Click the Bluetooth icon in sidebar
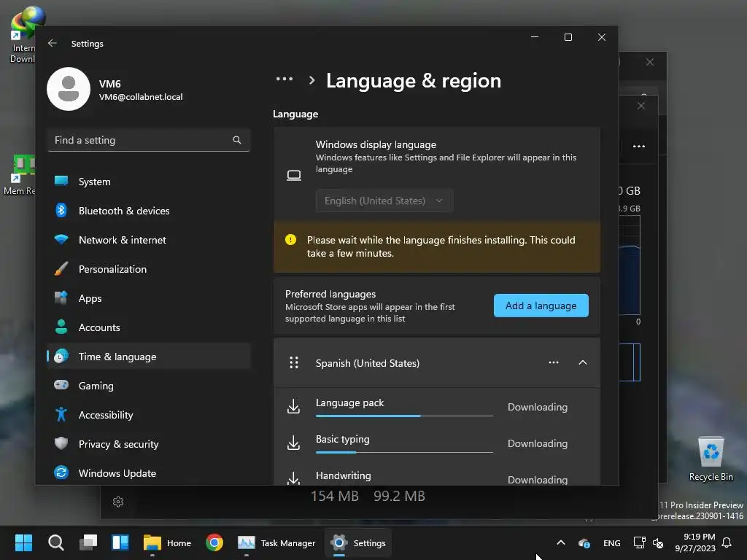The height and width of the screenshot is (560, 747). pyautogui.click(x=61, y=210)
